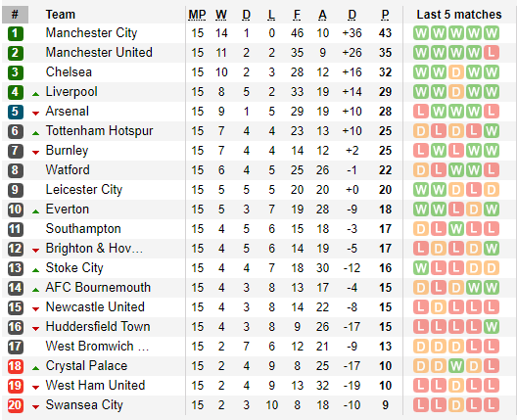Click the Last 5 matches column header
The image size is (517, 420).
[459, 15]
